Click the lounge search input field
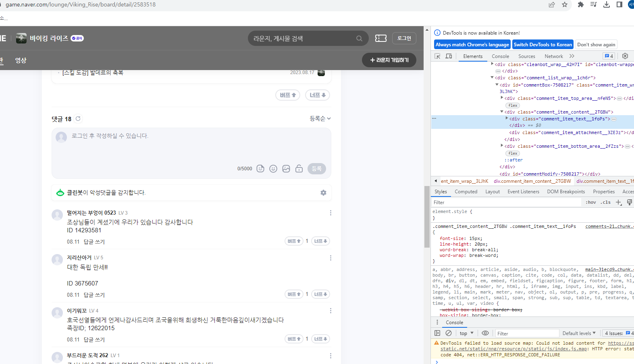 [x=302, y=39]
